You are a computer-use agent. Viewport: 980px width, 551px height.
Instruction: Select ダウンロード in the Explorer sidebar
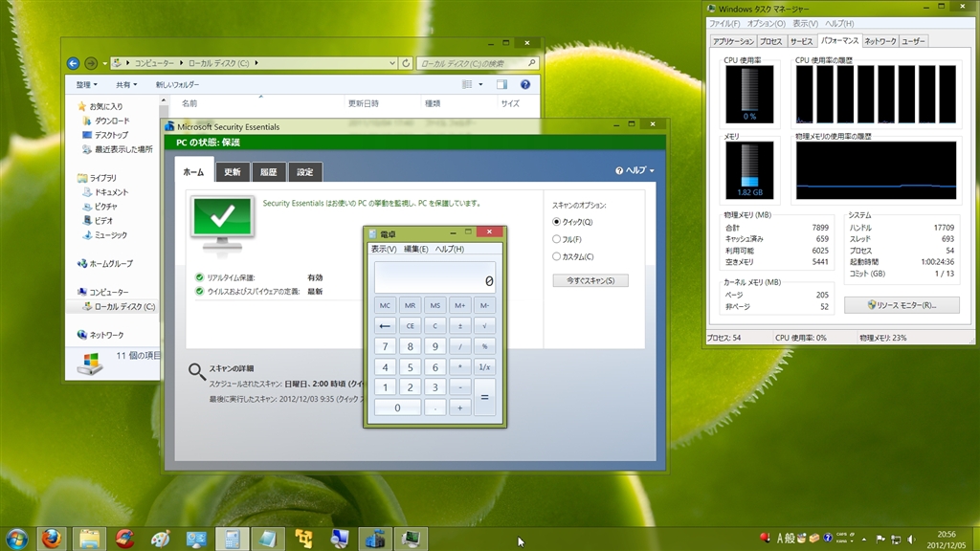pos(112,121)
